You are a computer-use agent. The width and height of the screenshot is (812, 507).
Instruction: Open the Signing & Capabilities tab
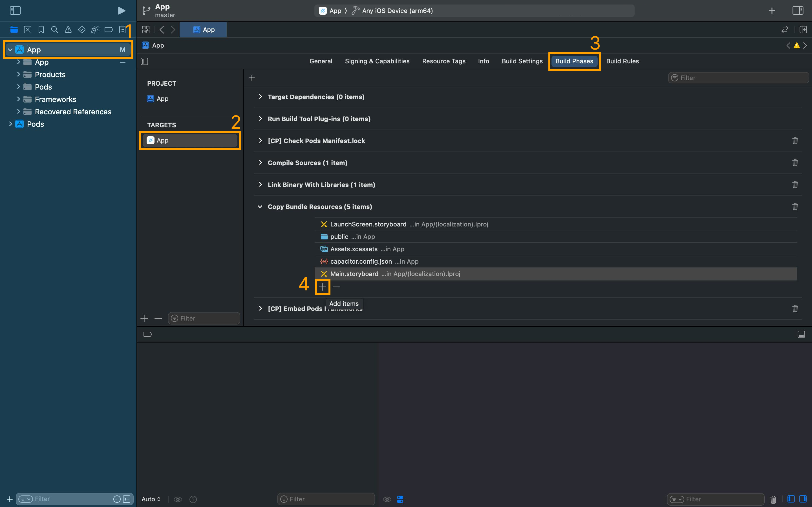click(x=377, y=61)
